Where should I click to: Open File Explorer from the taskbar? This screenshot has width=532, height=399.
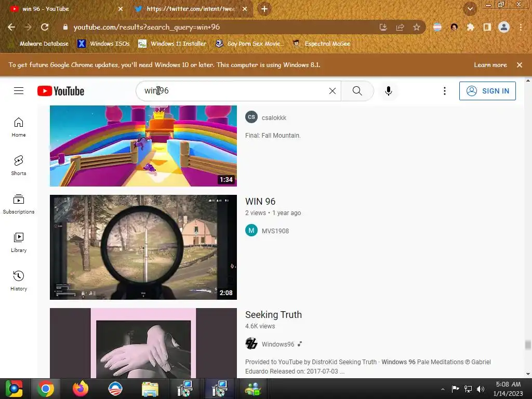tap(150, 389)
